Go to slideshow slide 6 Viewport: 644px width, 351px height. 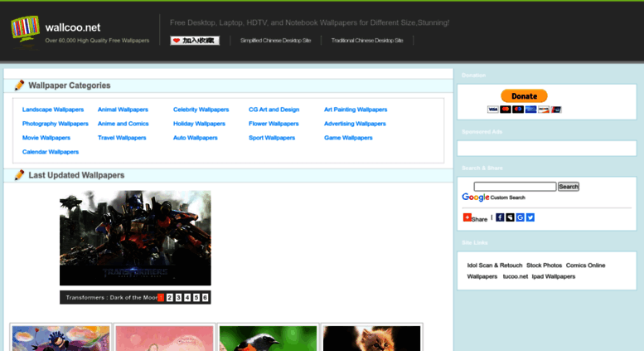click(205, 298)
